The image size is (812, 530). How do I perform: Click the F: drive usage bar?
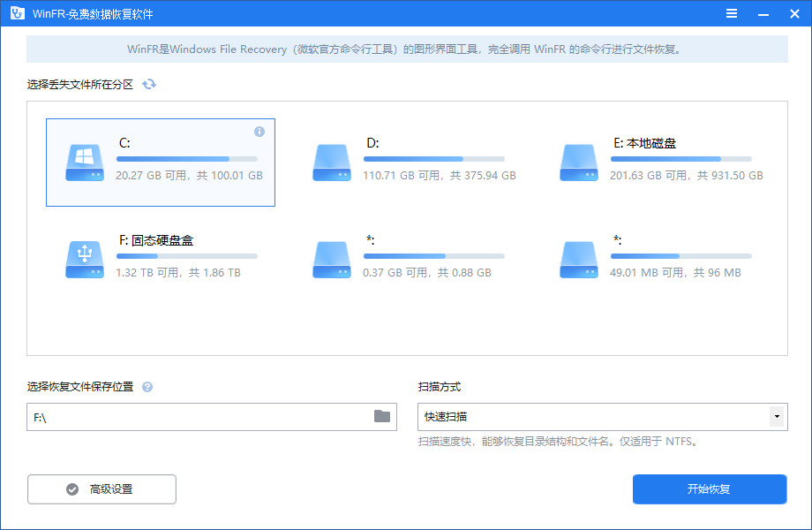187,256
